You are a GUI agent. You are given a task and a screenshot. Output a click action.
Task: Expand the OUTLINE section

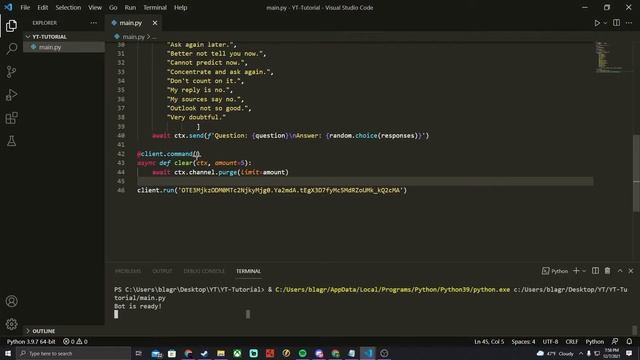63,331
